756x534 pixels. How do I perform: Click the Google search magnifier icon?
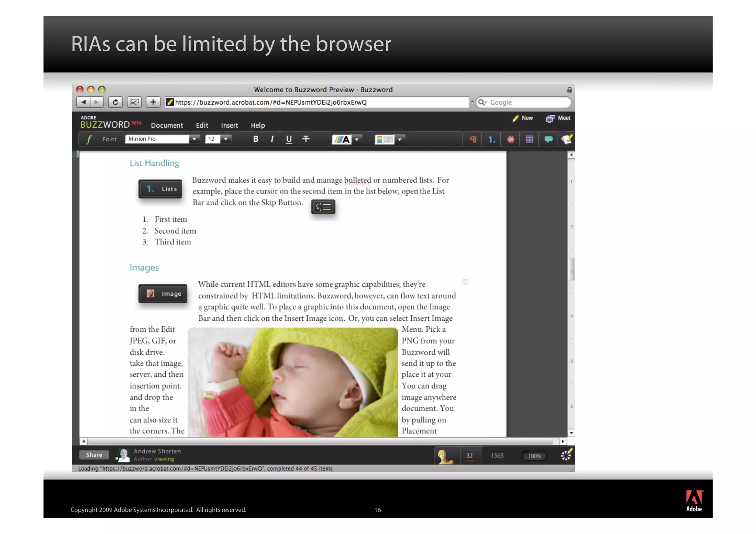tap(481, 102)
